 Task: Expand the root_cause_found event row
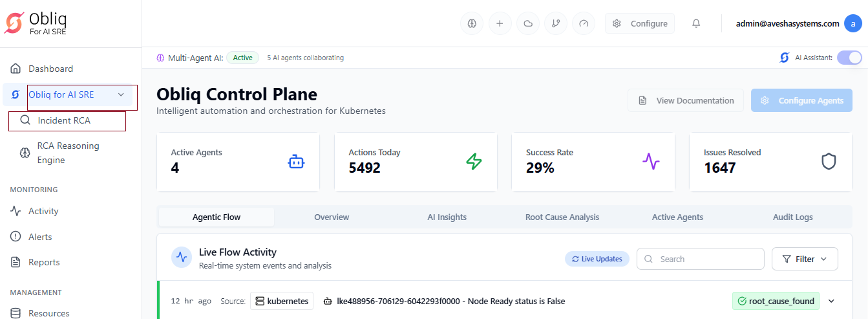click(x=831, y=301)
